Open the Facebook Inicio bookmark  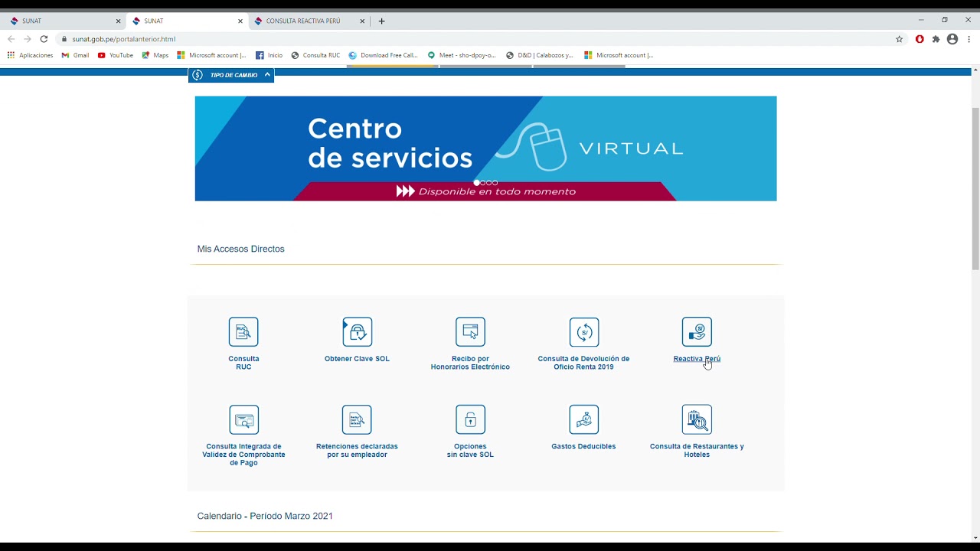coord(269,55)
